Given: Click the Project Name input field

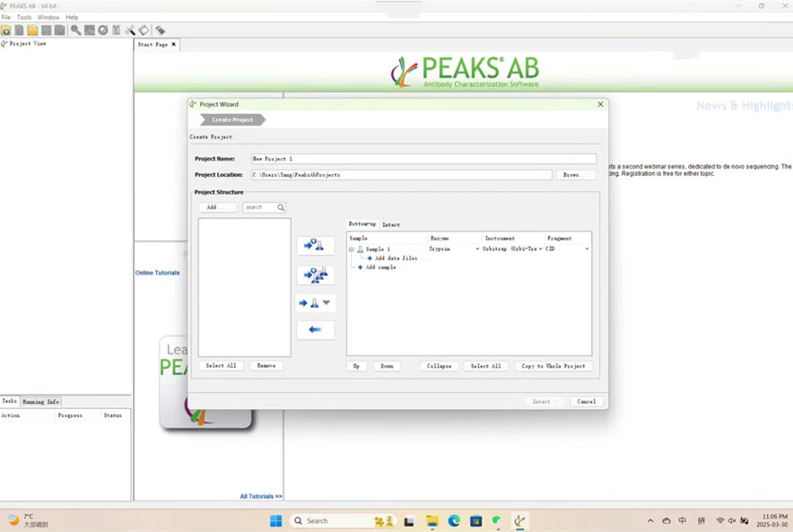Looking at the screenshot, I should tap(423, 159).
